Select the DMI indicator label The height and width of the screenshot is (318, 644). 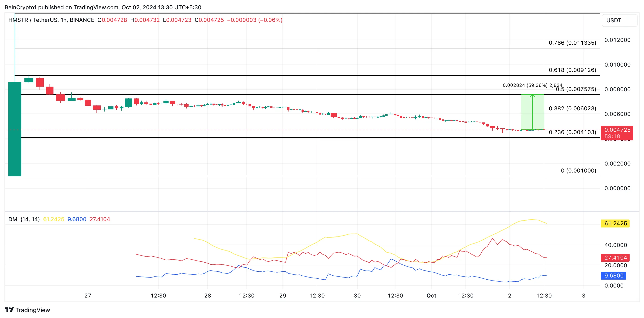[24, 219]
